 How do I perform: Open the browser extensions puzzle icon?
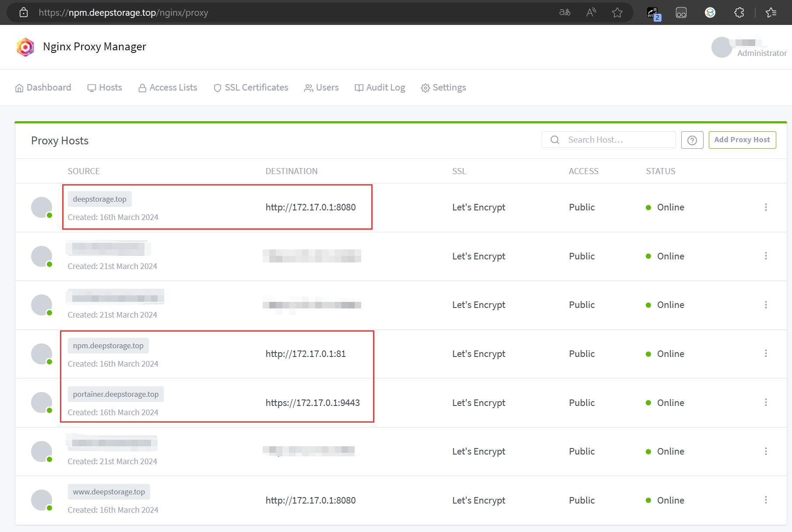(739, 12)
